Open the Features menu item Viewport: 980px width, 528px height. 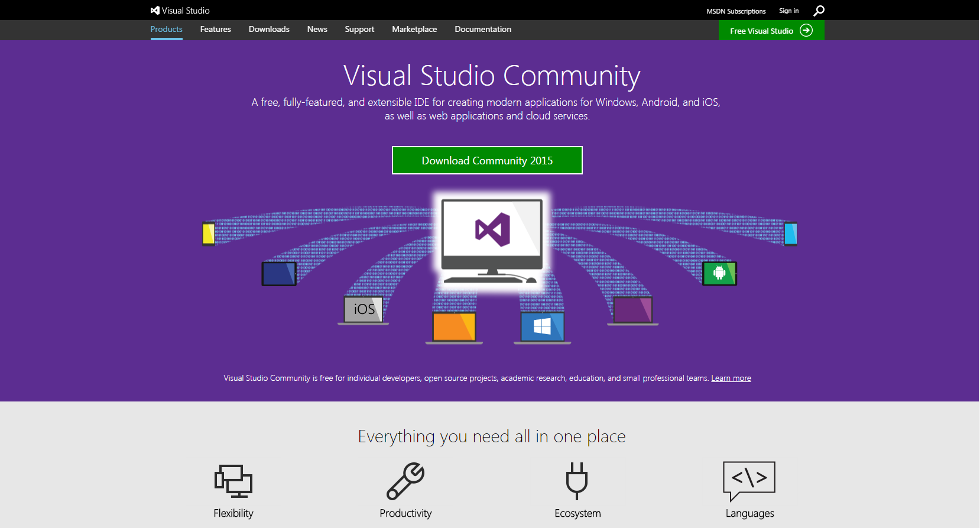click(216, 29)
